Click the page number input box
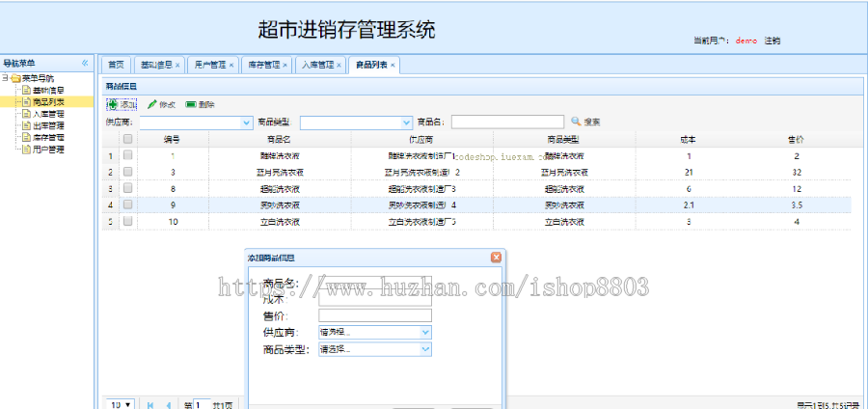 pyautogui.click(x=203, y=404)
